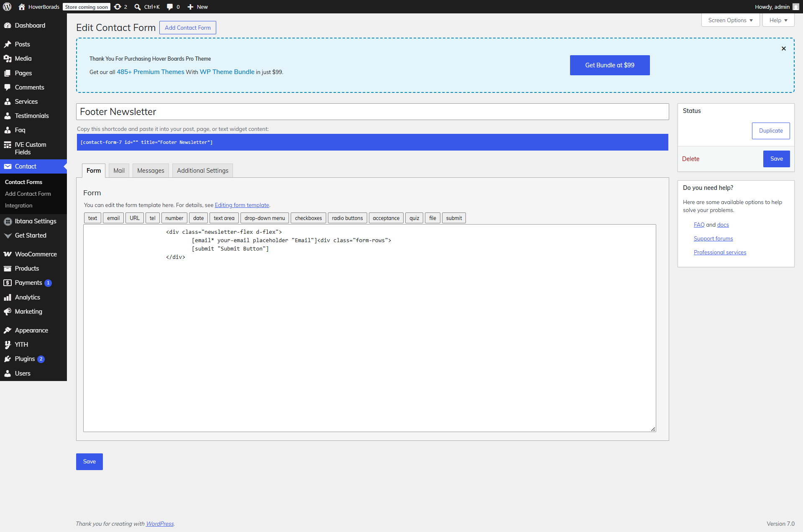
Task: Insert a drop-down menu tag
Action: (x=265, y=218)
